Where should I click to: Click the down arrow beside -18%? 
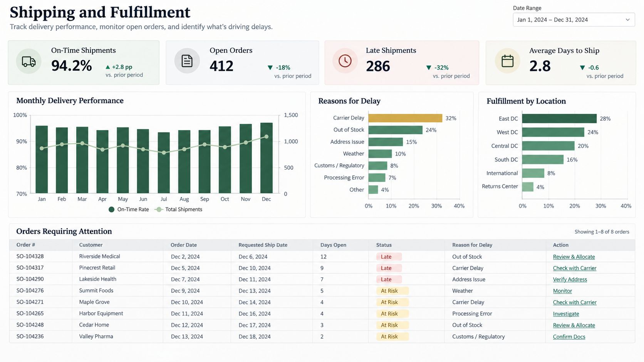(270, 68)
